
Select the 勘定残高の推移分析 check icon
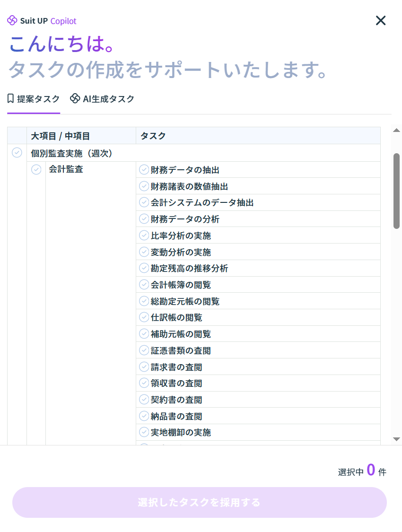tap(144, 268)
